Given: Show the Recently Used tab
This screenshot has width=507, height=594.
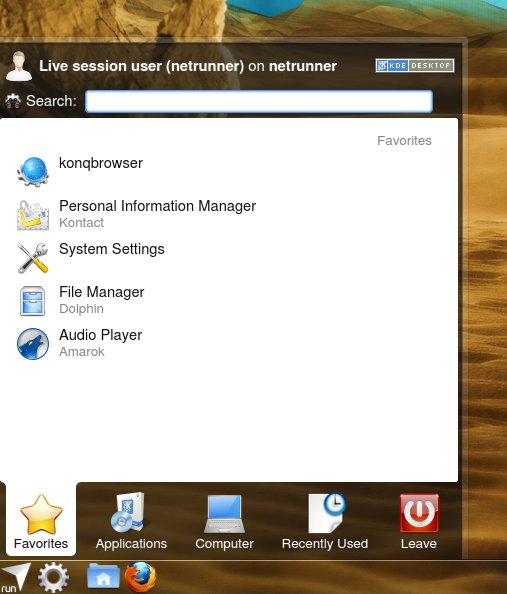Looking at the screenshot, I should tap(325, 522).
